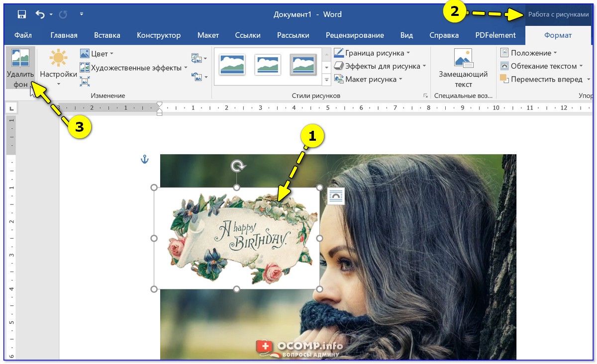Open Макет рисунка layout dropdown
The width and height of the screenshot is (597, 364).
coord(368,79)
